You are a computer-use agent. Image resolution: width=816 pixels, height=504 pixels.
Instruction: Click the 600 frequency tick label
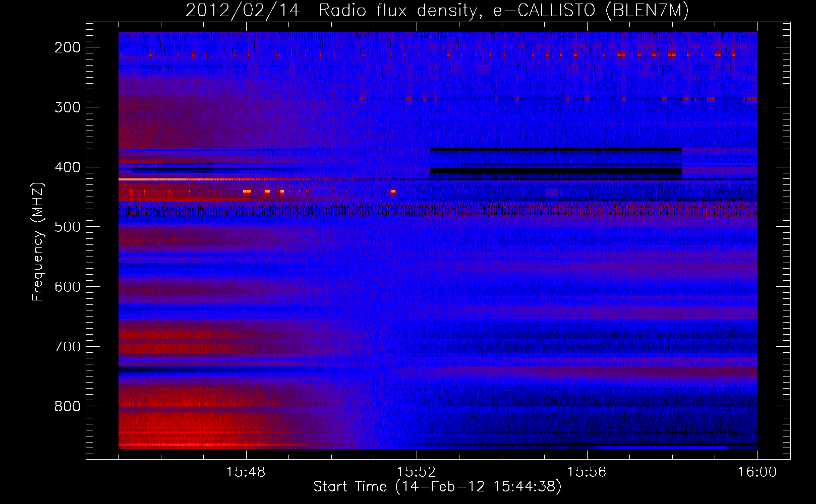tap(68, 287)
